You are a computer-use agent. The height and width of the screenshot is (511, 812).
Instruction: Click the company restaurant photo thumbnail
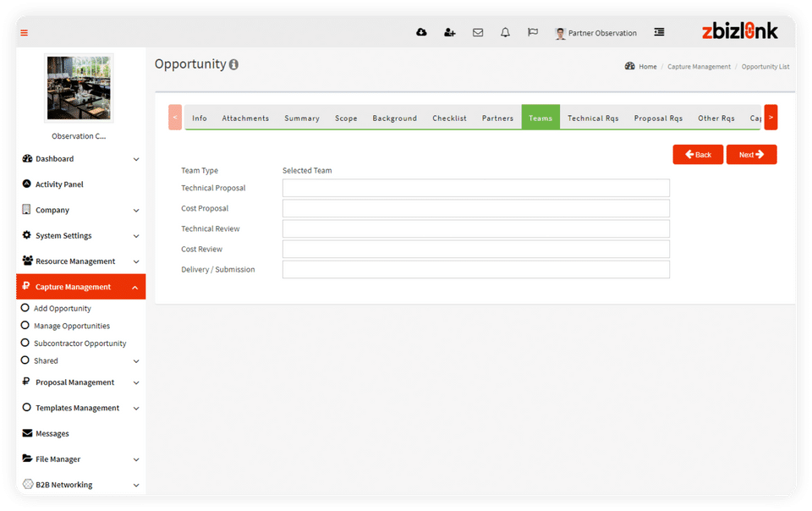click(79, 88)
